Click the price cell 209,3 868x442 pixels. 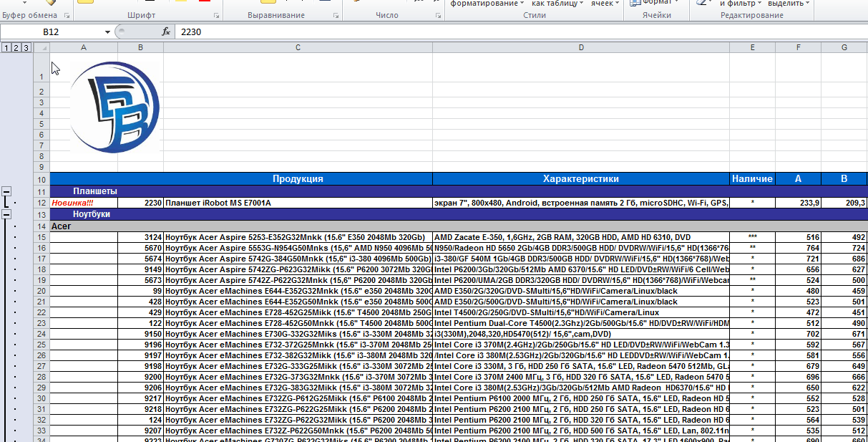[x=844, y=203]
